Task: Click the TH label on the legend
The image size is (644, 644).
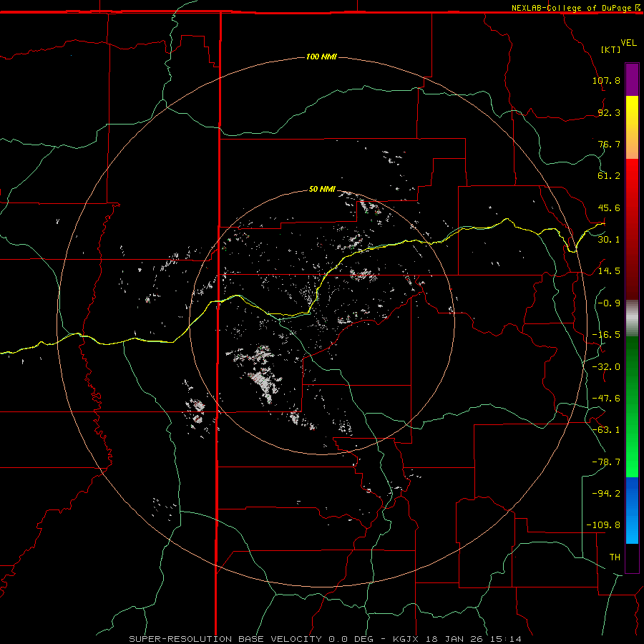Action: click(x=615, y=557)
